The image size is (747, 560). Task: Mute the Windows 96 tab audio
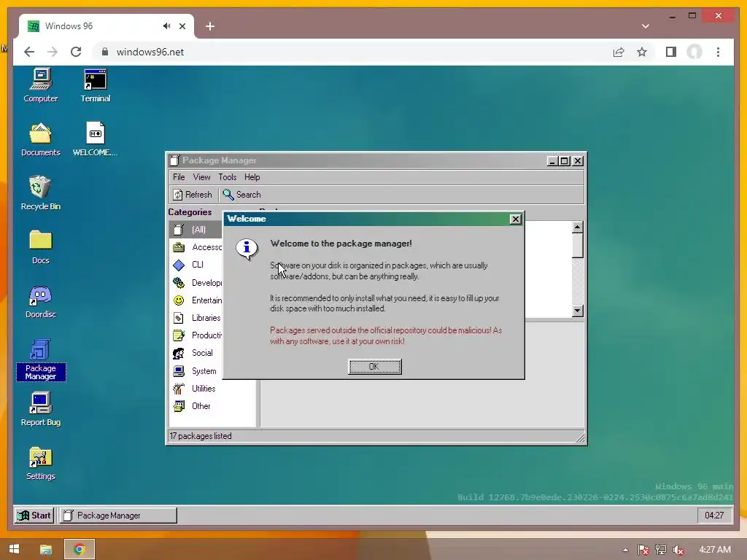pyautogui.click(x=166, y=26)
